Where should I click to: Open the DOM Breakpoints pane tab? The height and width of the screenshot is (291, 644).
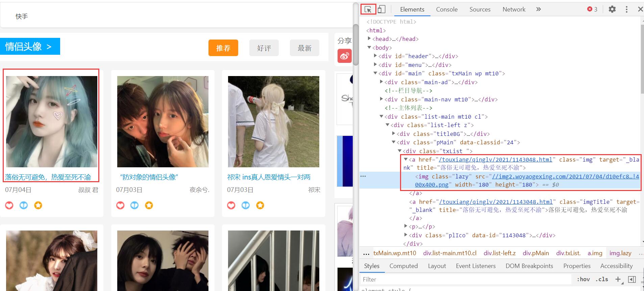click(x=529, y=266)
